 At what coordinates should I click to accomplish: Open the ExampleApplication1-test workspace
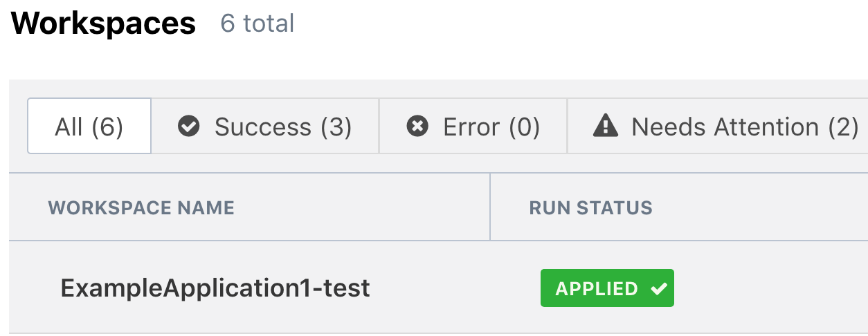[215, 288]
